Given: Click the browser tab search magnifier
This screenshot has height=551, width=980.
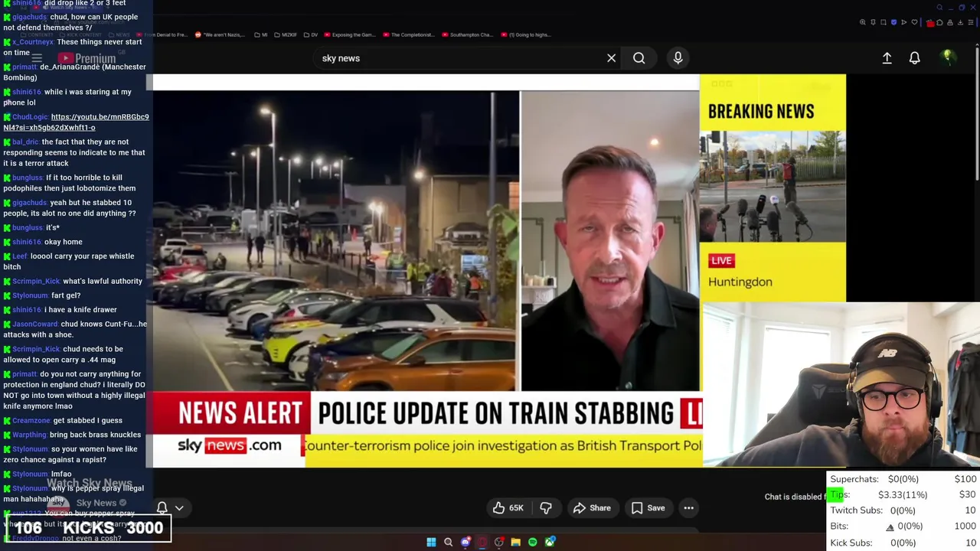Looking at the screenshot, I should coord(939,8).
